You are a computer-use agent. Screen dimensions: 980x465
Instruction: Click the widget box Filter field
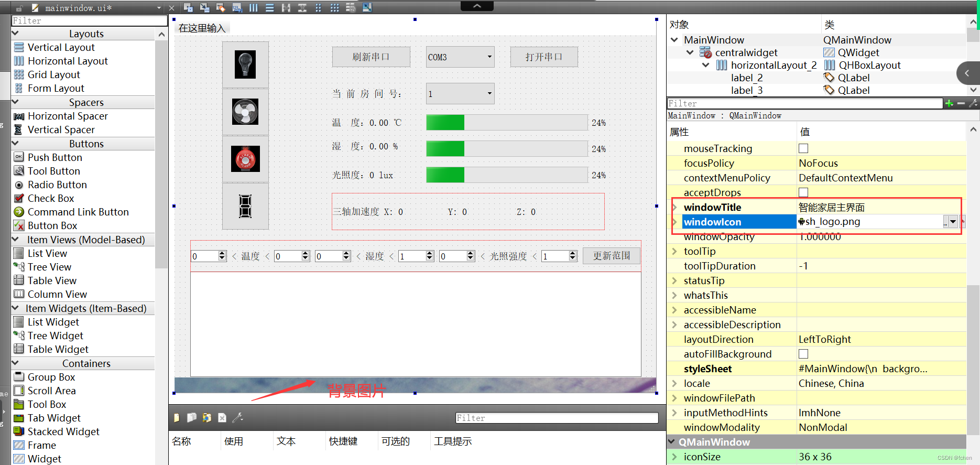click(89, 20)
